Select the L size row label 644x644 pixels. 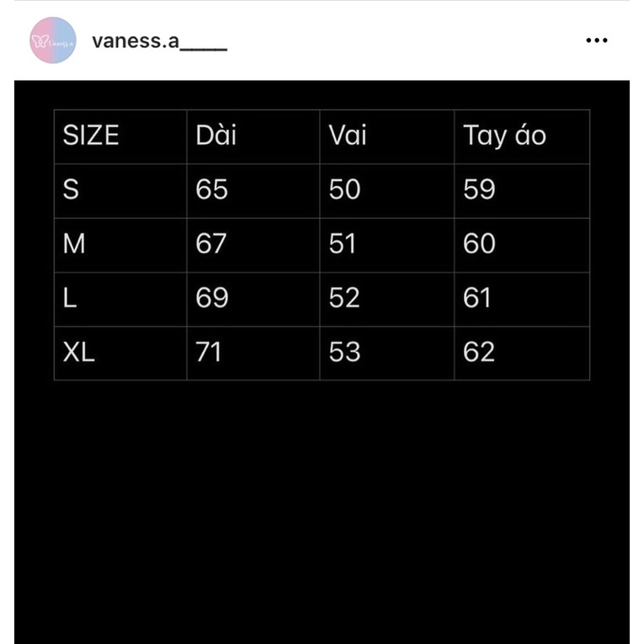[120, 300]
